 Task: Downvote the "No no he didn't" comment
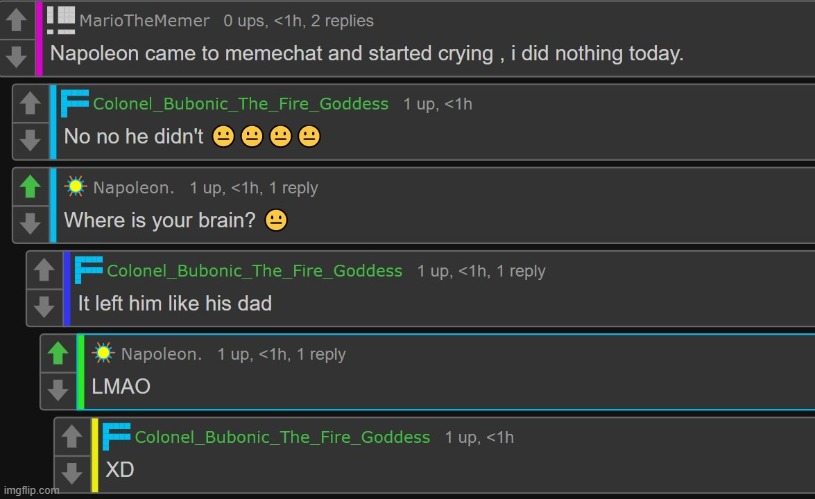(x=31, y=139)
